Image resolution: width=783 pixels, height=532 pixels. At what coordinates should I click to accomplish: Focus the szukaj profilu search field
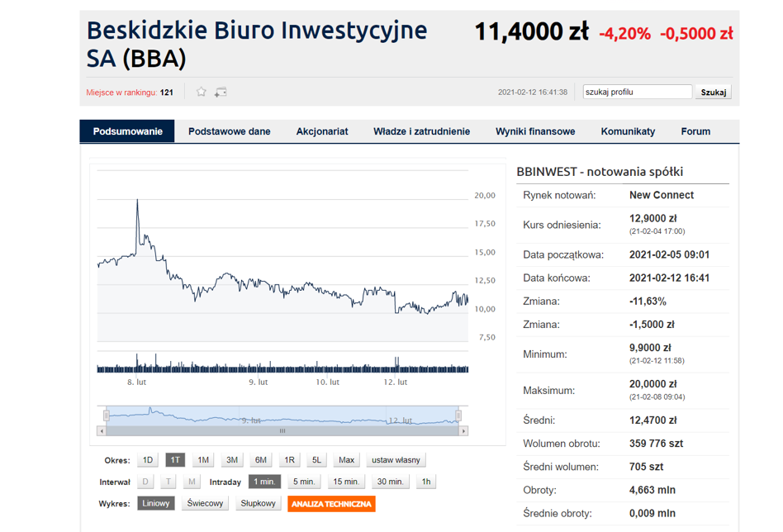tap(637, 92)
